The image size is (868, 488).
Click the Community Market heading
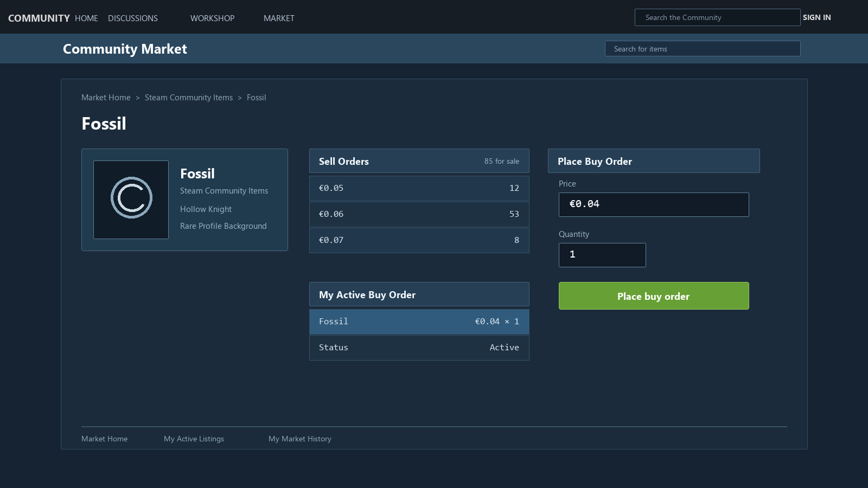pyautogui.click(x=125, y=49)
